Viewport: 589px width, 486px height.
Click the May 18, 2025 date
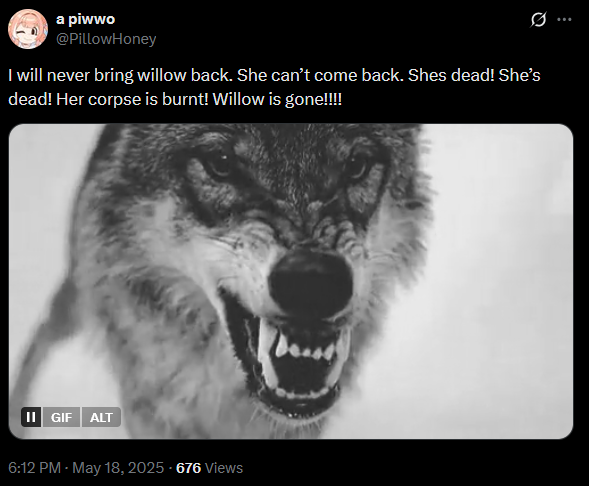(x=118, y=468)
